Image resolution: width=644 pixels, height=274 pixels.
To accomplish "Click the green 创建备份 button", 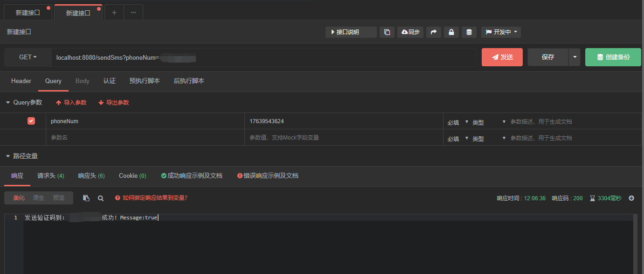I will pos(613,57).
